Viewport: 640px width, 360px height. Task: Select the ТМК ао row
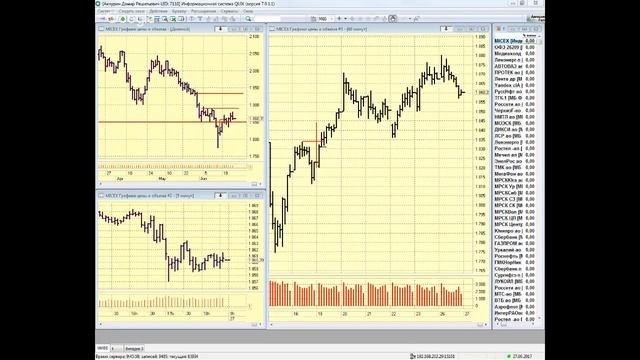[515, 167]
